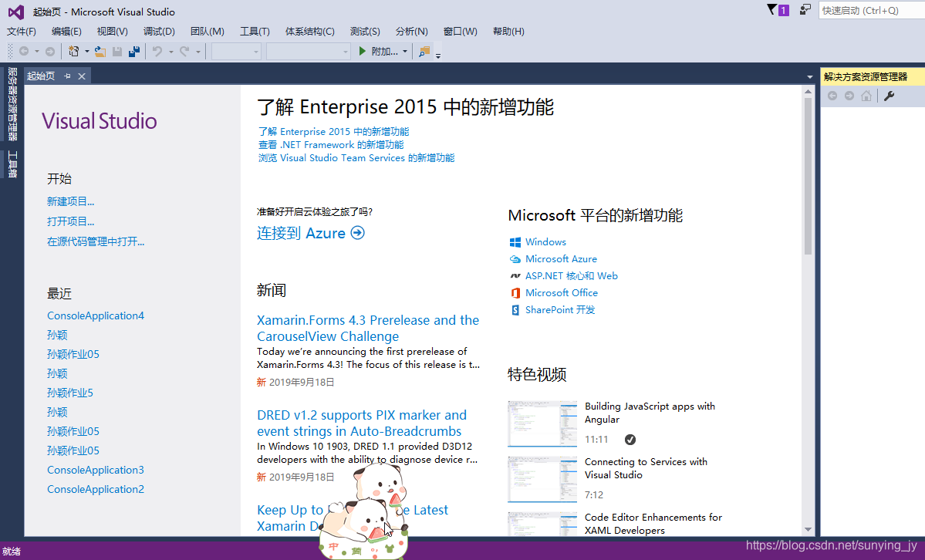Click the 打开项目... link

pyautogui.click(x=71, y=222)
